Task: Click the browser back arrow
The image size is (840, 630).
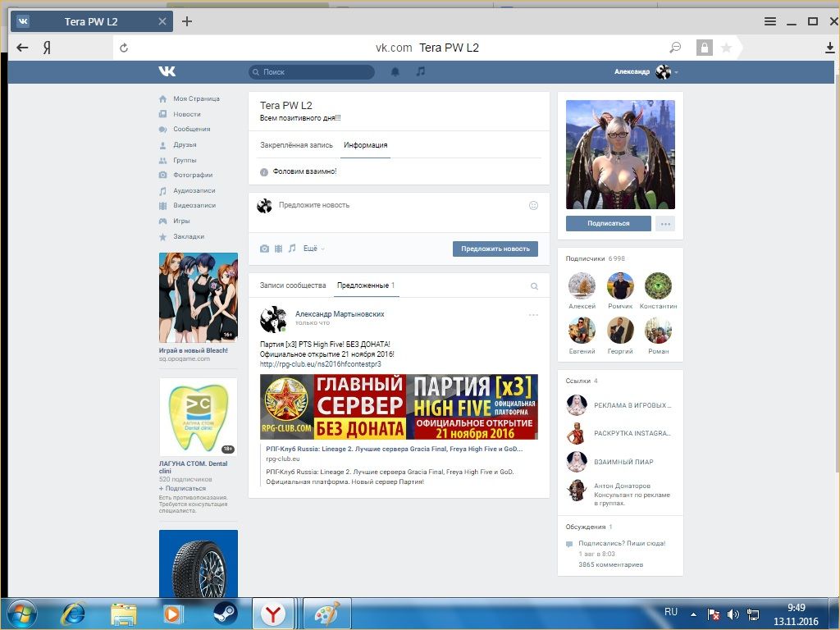Action: (x=22, y=48)
